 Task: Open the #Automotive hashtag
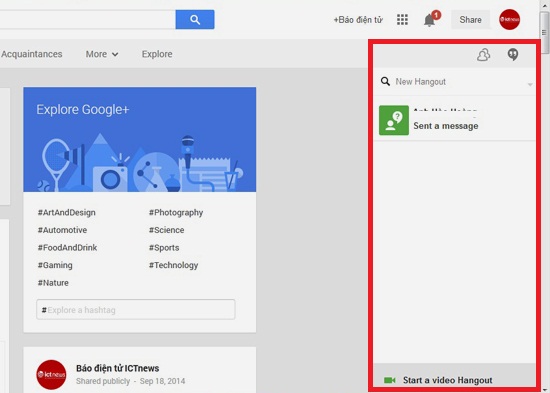point(62,230)
